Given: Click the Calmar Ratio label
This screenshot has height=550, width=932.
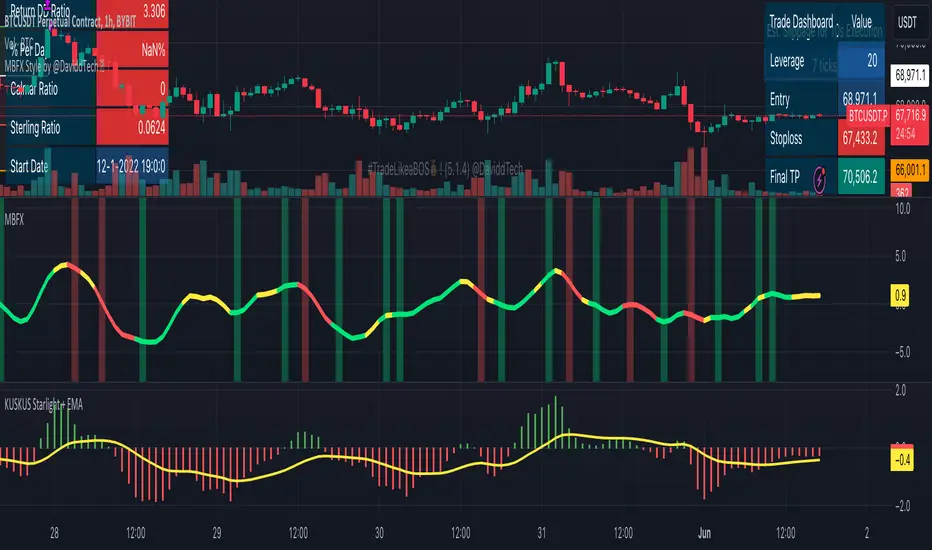Looking at the screenshot, I should click(34, 89).
